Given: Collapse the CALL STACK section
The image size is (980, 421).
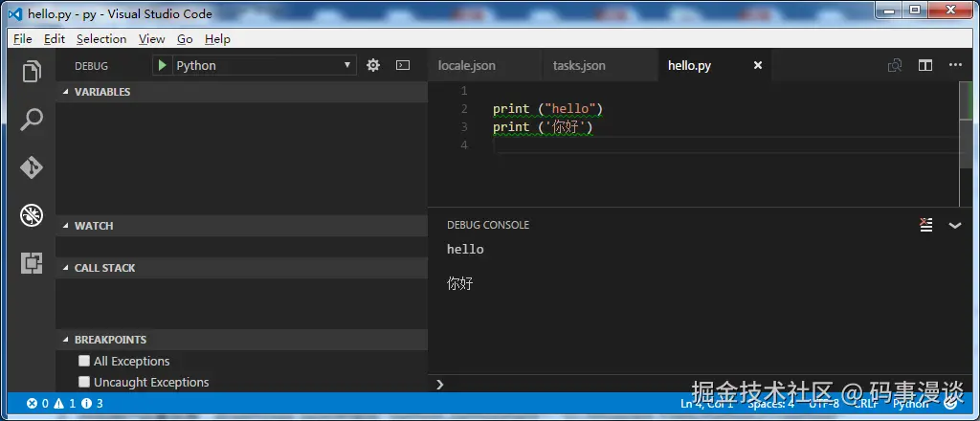Looking at the screenshot, I should coord(242,268).
